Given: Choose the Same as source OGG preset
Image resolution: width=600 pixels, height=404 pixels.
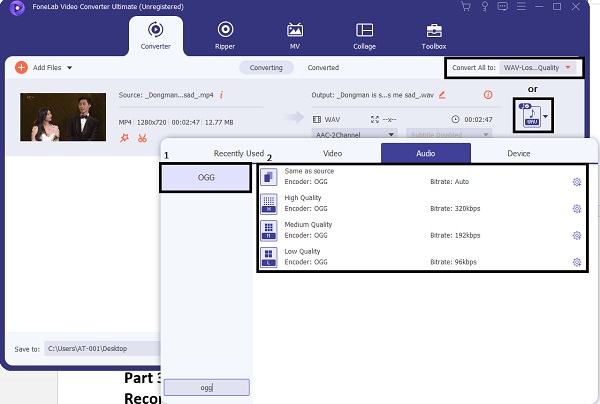Looking at the screenshot, I should pyautogui.click(x=422, y=177).
